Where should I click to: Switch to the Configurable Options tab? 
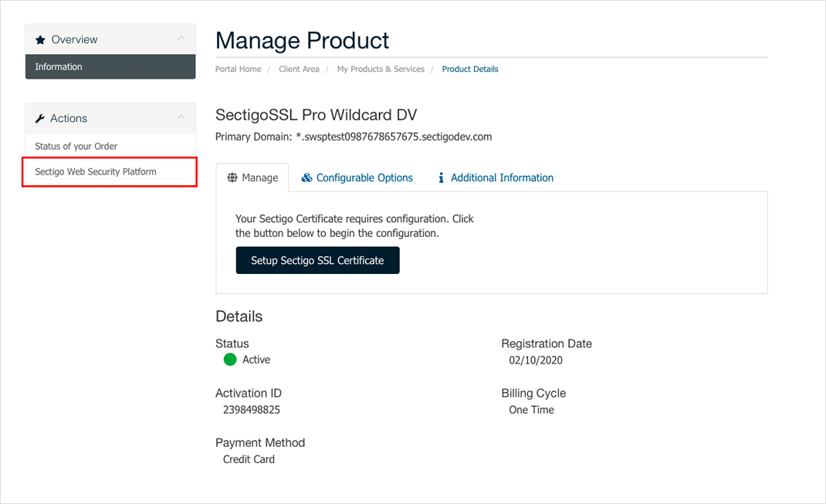coord(364,178)
